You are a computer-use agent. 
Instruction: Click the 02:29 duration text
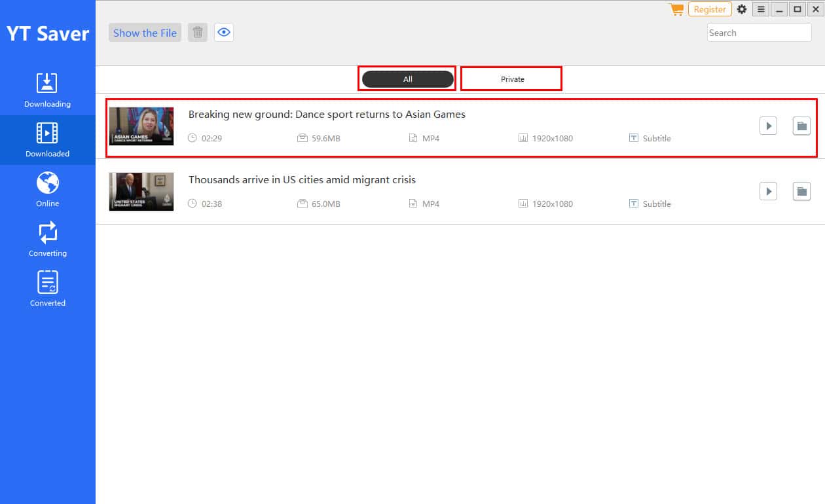coord(211,139)
